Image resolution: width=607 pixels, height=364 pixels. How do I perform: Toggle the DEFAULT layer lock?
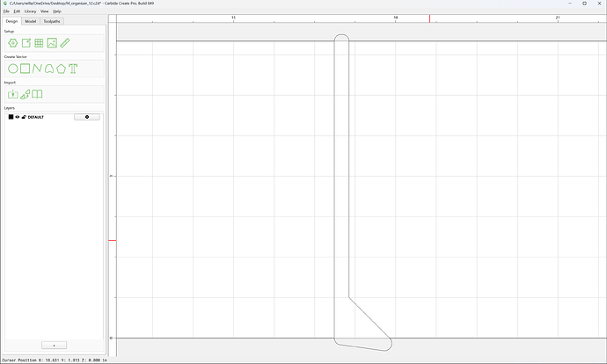24,117
